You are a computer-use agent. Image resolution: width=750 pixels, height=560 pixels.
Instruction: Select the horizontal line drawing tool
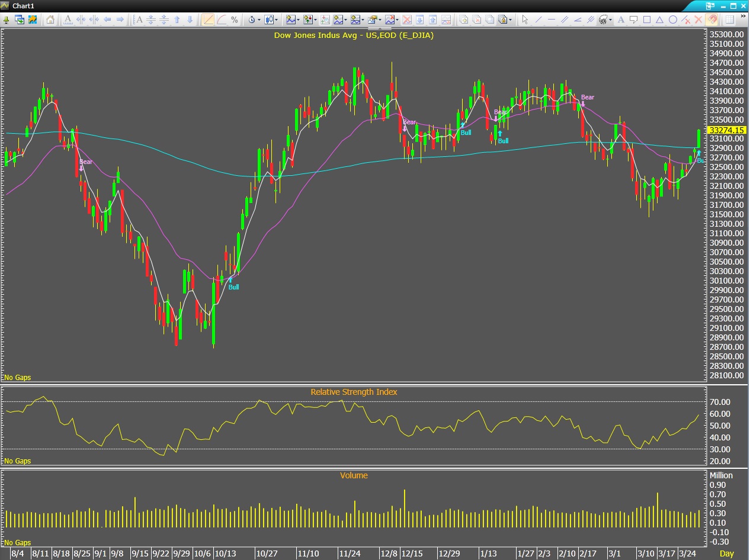(x=551, y=20)
